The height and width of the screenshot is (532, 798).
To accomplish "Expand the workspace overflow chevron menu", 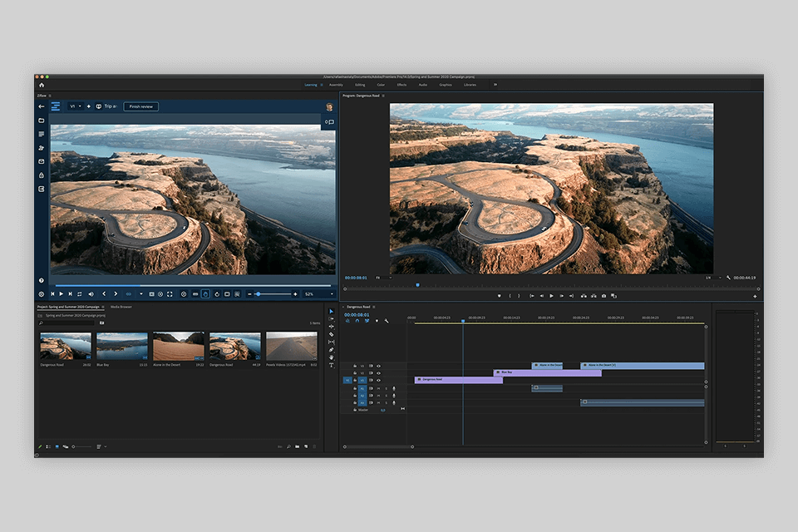I will pos(495,85).
